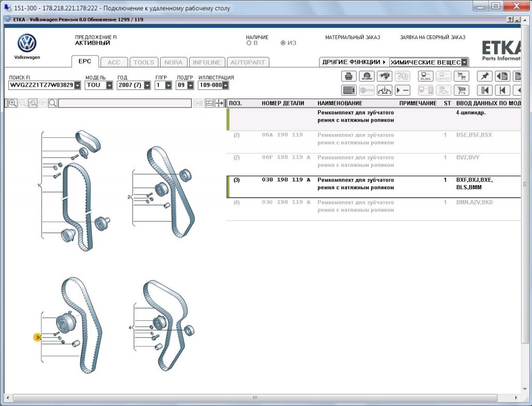Image resolution: width=532 pixels, height=406 pixels.
Task: Expand the ДРУГИЕ ФУНКЦИИ menu
Action: (354, 62)
